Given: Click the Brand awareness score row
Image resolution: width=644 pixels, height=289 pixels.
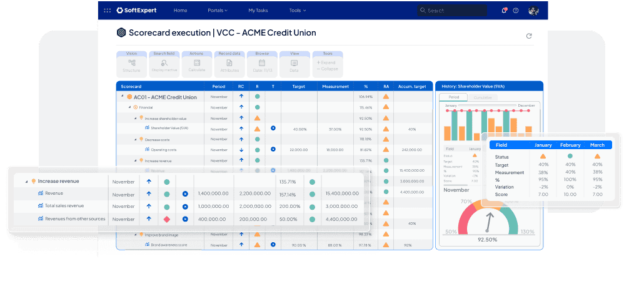Looking at the screenshot, I should tap(274, 245).
